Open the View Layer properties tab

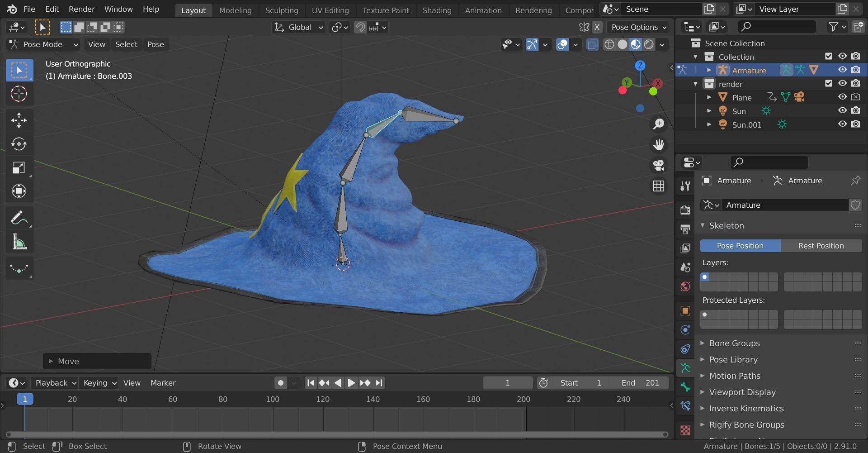click(685, 248)
